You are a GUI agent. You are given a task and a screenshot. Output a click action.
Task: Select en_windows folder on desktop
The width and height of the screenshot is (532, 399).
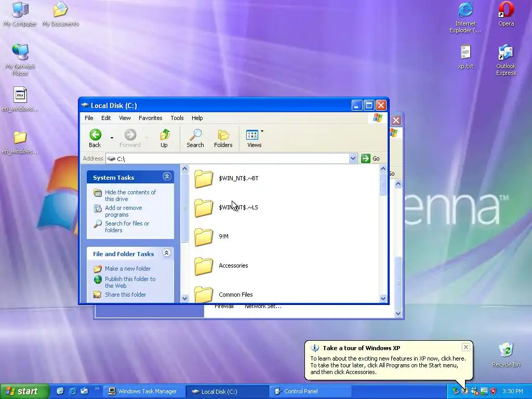pos(20,142)
